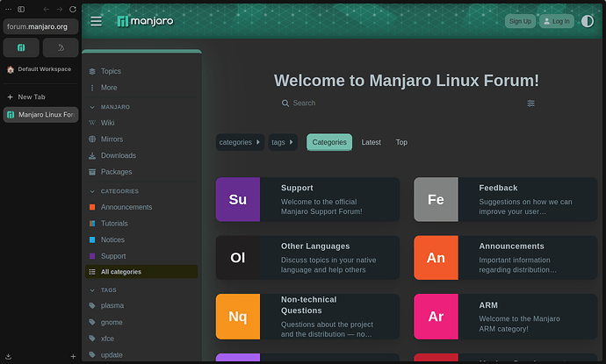The image size is (606, 364).
Task: Open the Non-technical Questions category title
Action: tap(309, 305)
